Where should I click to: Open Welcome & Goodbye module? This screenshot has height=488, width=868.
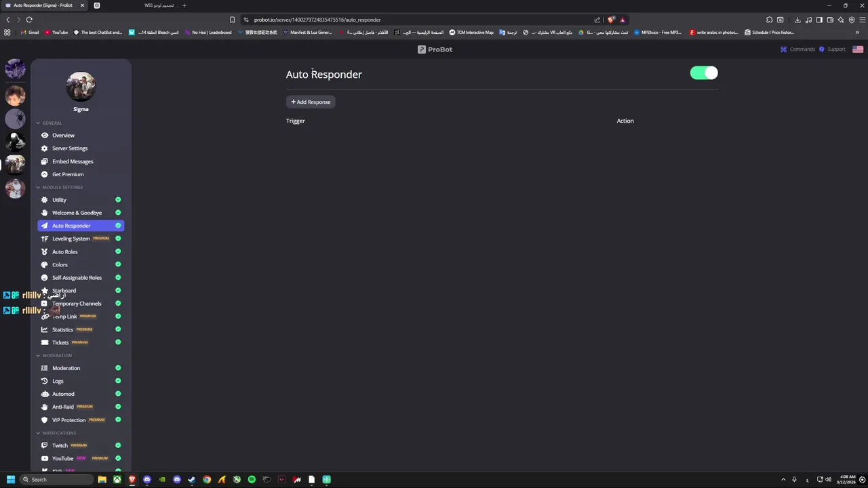[77, 213]
